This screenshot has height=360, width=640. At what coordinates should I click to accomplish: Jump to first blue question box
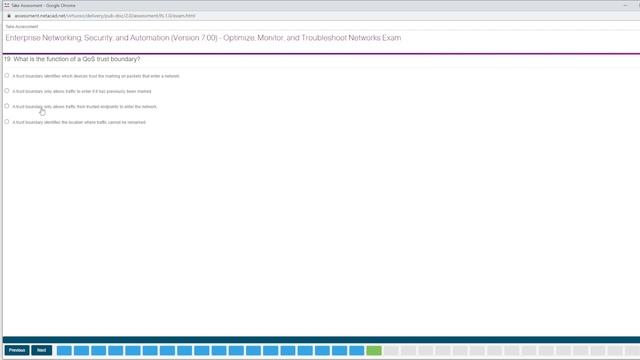[x=64, y=350]
